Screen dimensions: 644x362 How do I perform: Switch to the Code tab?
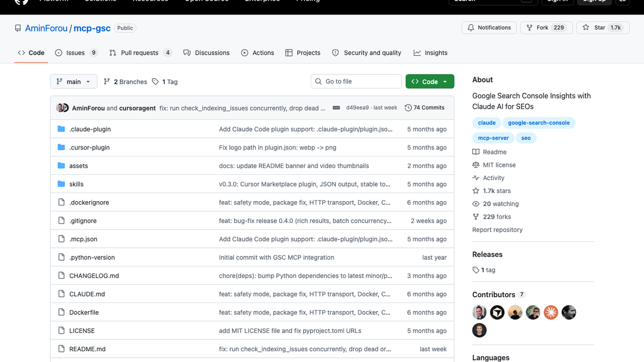pos(31,53)
